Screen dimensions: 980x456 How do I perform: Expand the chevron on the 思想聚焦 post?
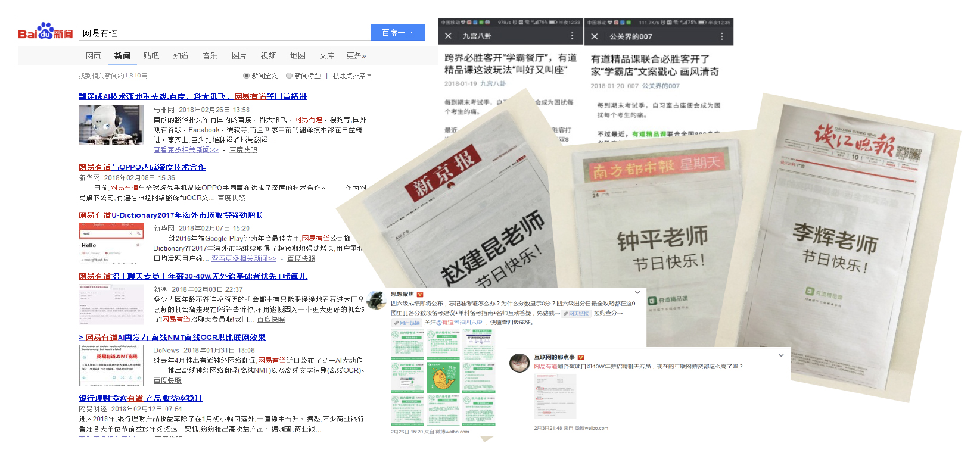pos(637,292)
